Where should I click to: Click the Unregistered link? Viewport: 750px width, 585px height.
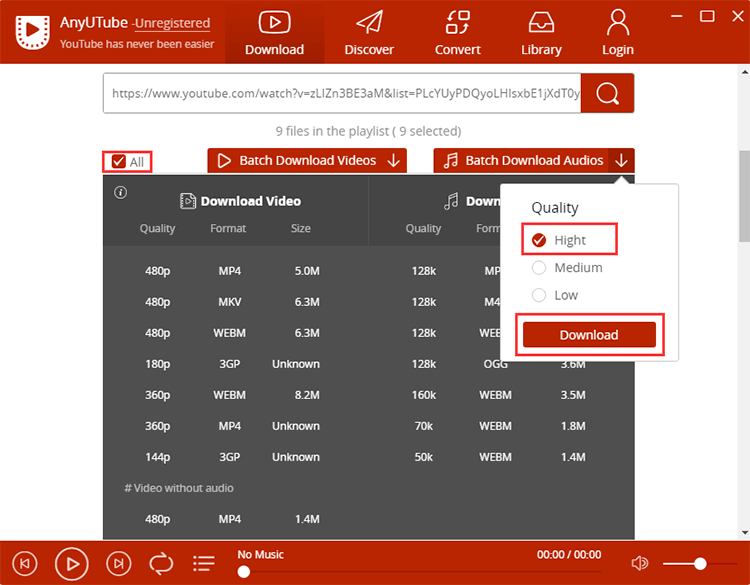tap(172, 23)
